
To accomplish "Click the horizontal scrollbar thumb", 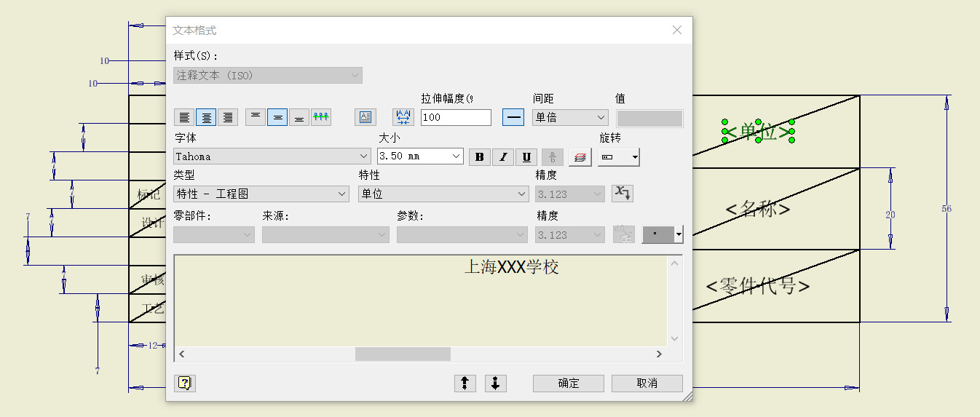I will (x=403, y=354).
